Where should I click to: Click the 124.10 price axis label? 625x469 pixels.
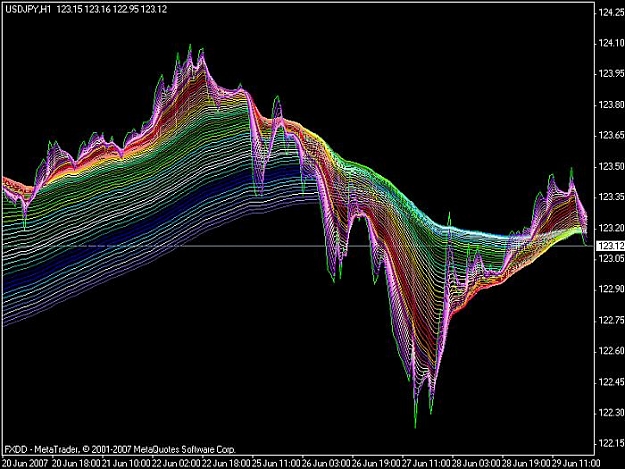(611, 43)
